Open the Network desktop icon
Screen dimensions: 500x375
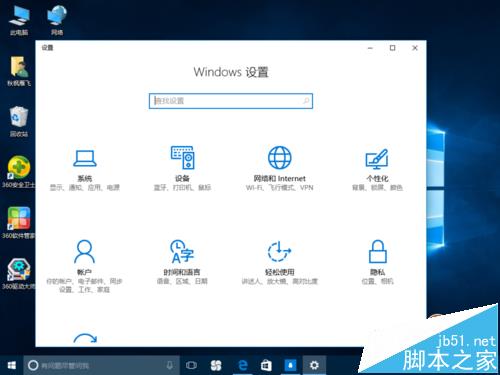(57, 21)
